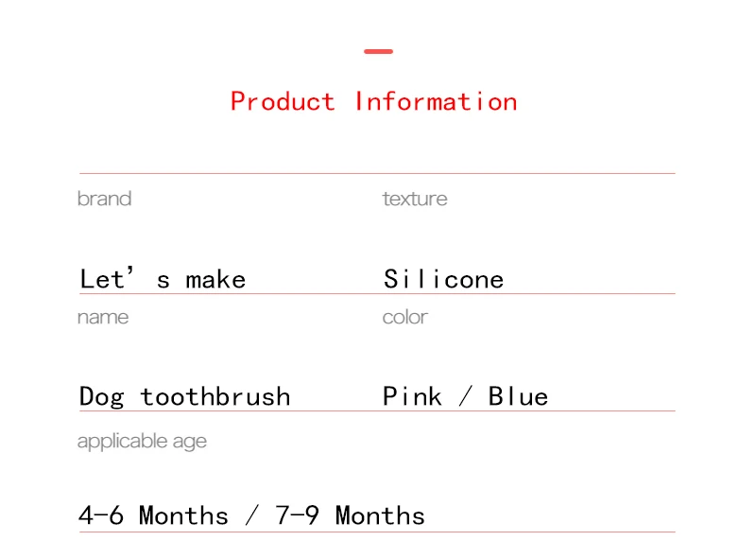This screenshot has height=558, width=756.
Task: Select the texture label
Action: point(415,199)
